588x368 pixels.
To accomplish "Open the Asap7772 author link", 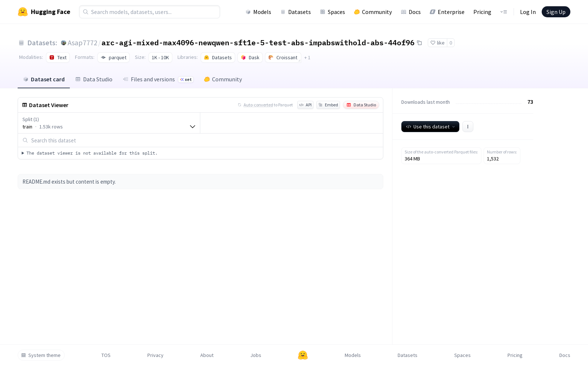I will (x=82, y=43).
